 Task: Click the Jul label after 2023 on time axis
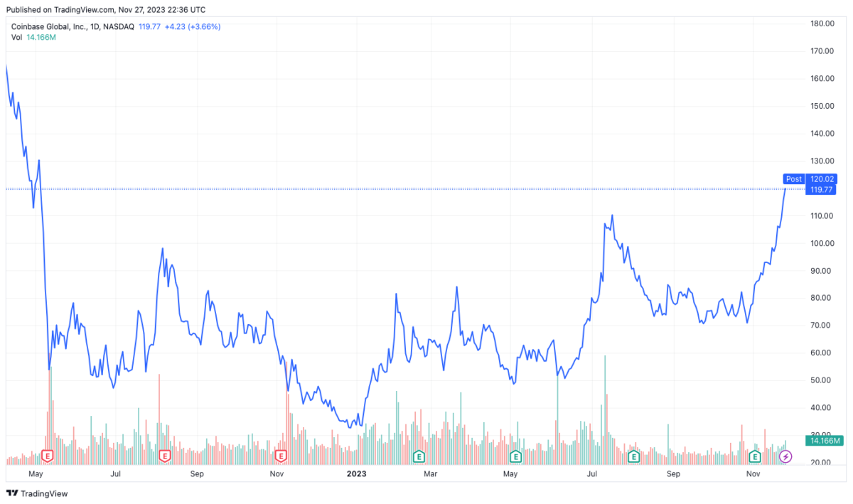coord(591,473)
